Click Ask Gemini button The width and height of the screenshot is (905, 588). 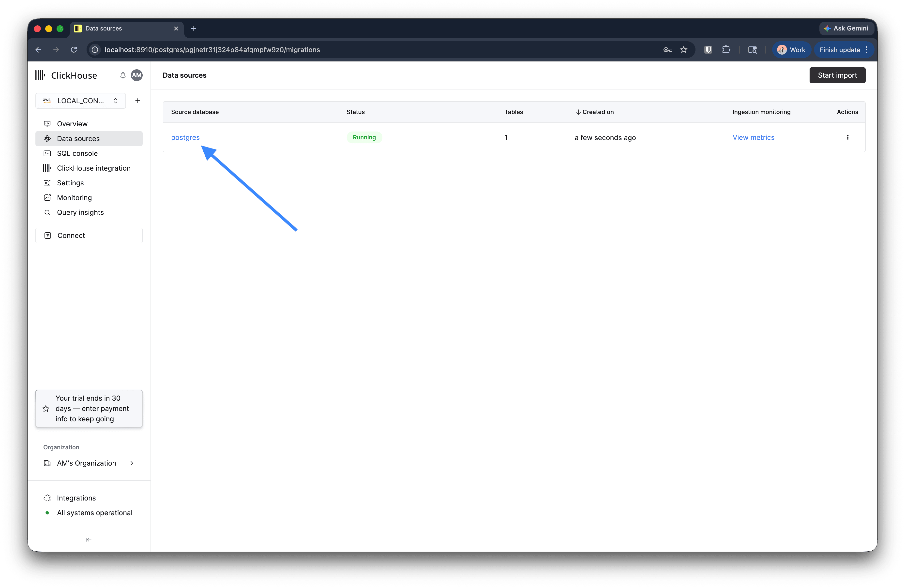pyautogui.click(x=846, y=29)
